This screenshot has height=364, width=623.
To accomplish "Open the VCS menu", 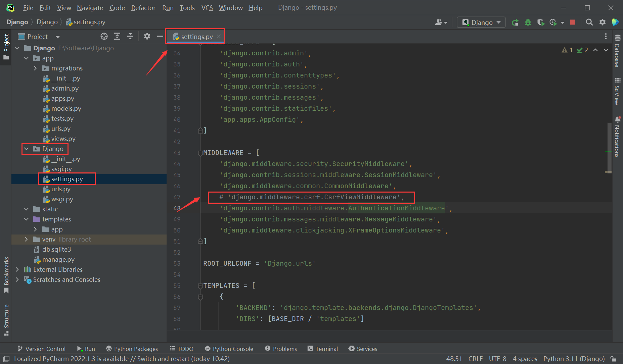I will coord(207,8).
